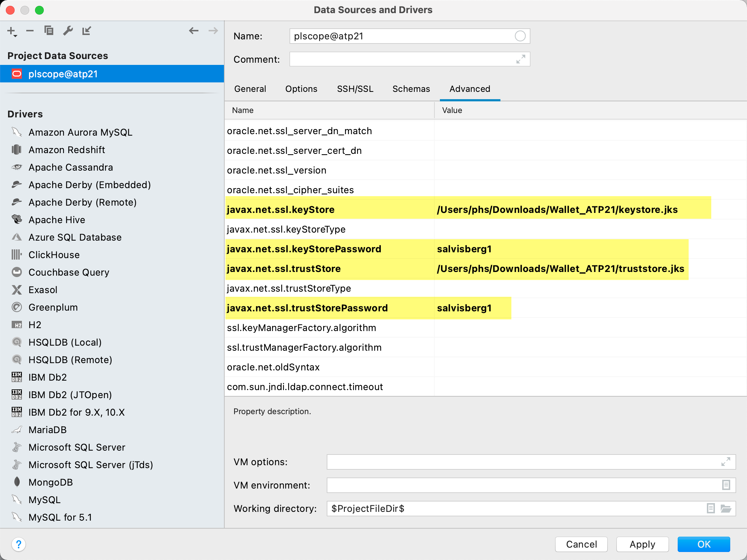Viewport: 747px width, 560px height.
Task: Click the add data source plus icon
Action: tap(12, 31)
